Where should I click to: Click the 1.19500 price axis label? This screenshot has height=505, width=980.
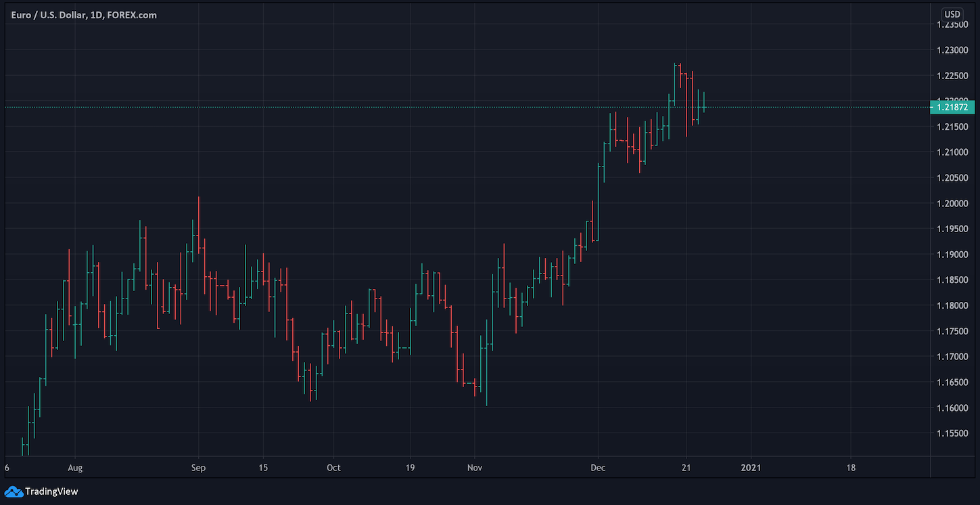pyautogui.click(x=952, y=229)
